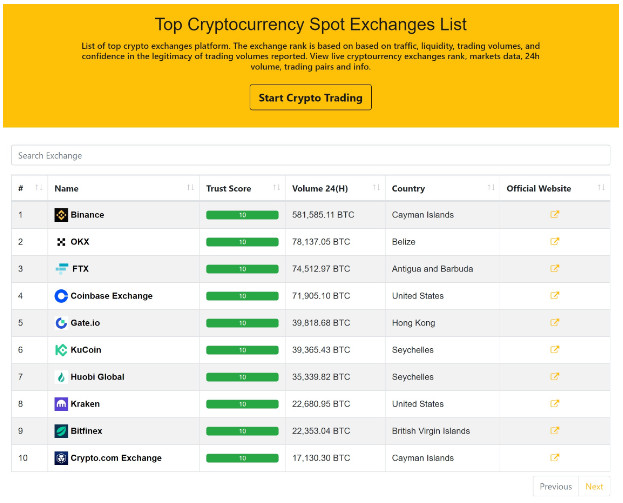Click the Huobi Global logo icon
623x503 pixels.
[x=61, y=377]
